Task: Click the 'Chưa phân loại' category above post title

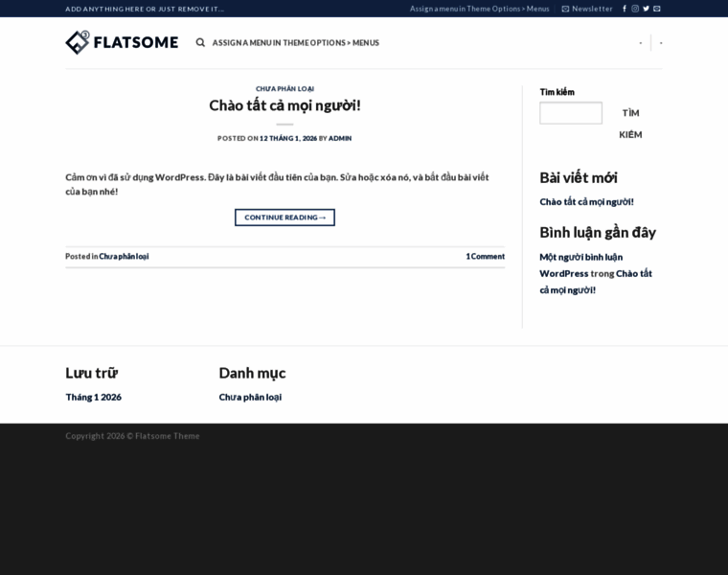Action: point(284,88)
